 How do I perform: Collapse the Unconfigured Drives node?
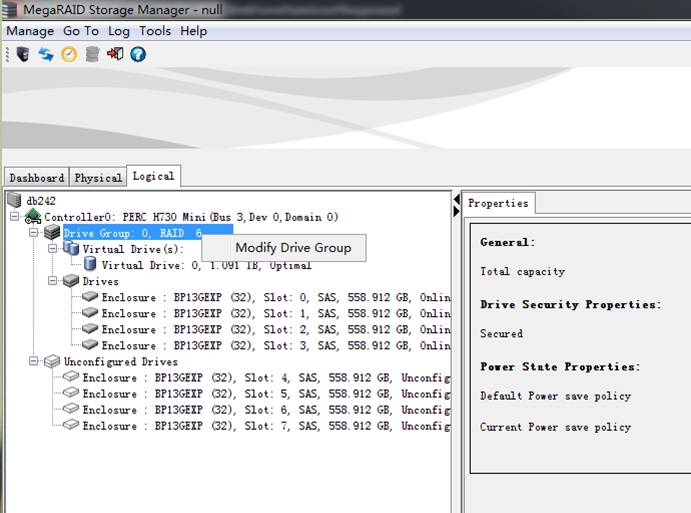point(33,361)
